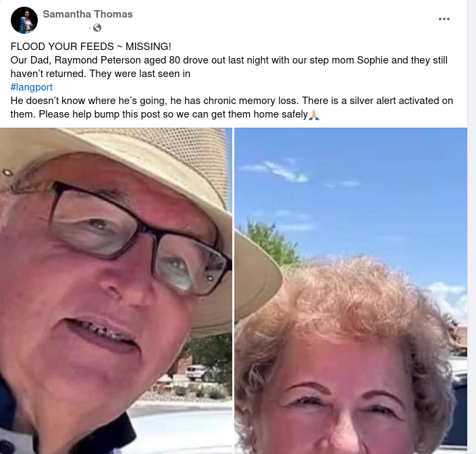The height and width of the screenshot is (454, 476).
Task: Open the three-dot post options menu
Action: coord(444,19)
